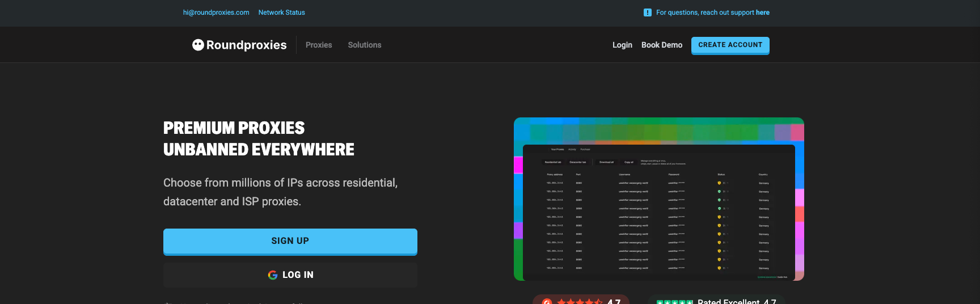The width and height of the screenshot is (980, 304).
Task: Click the green Trustpilot stars
Action: tap(674, 302)
